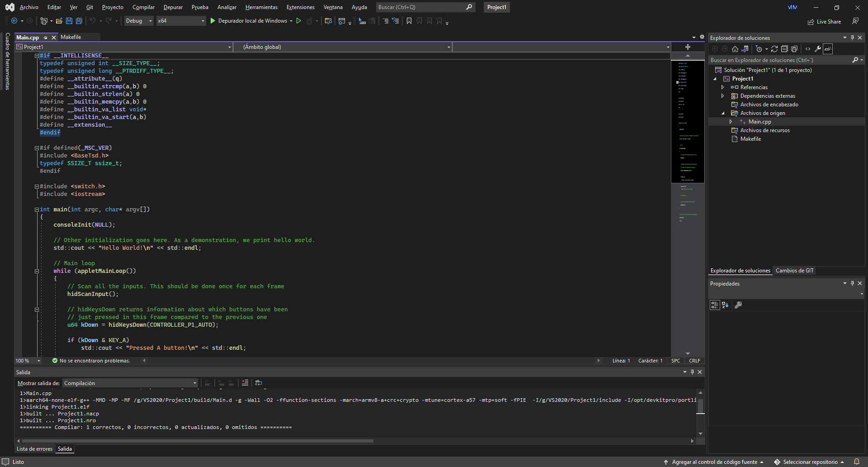Click the Buscar (Ctrl+Q) search box
Viewport: 868px width, 467px height.
(x=425, y=7)
